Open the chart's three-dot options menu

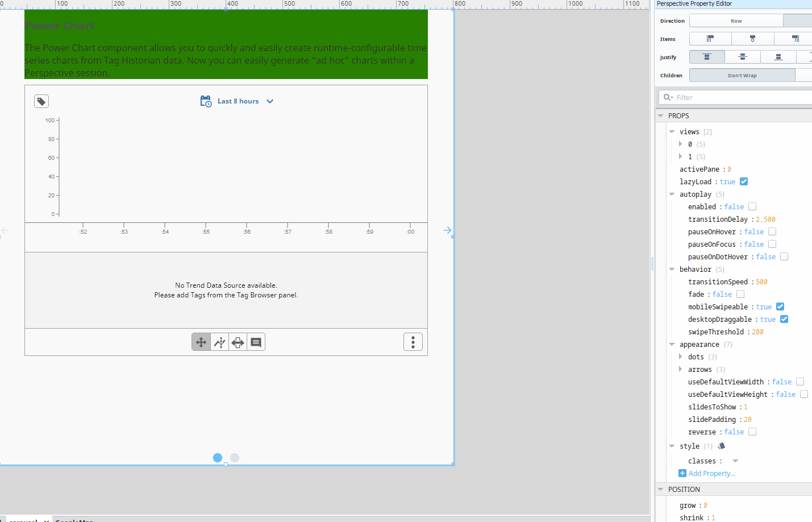tap(413, 342)
